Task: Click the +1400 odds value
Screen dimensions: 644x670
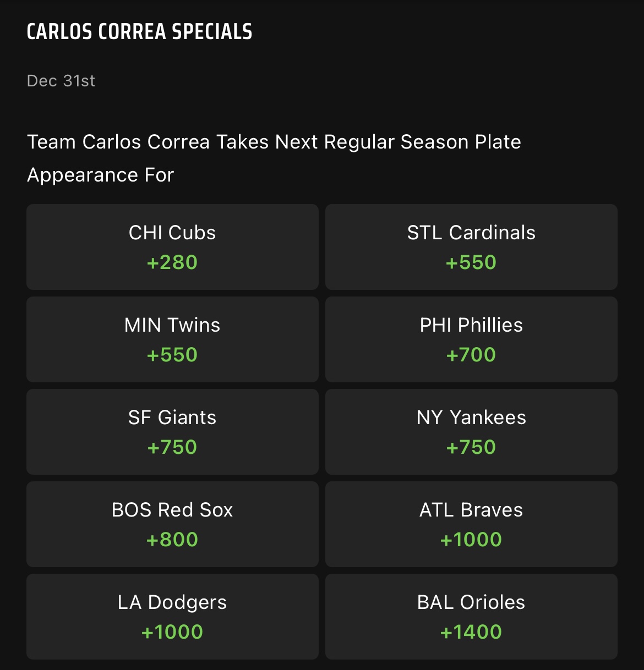Action: coord(471,632)
